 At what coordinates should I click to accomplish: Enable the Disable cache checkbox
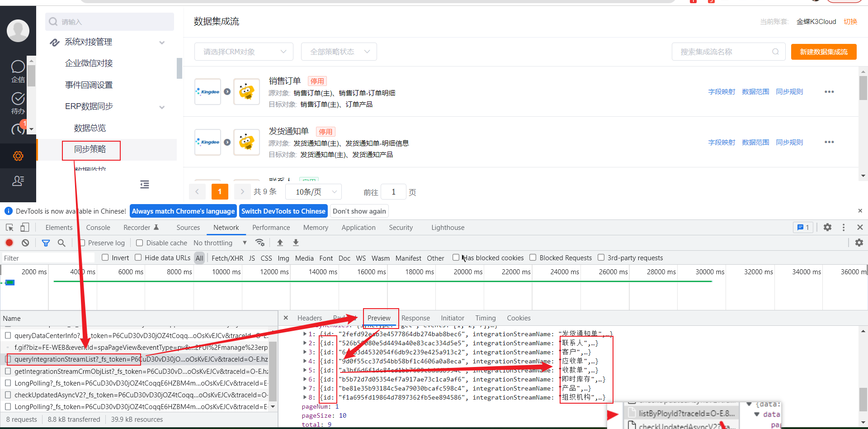(x=140, y=243)
